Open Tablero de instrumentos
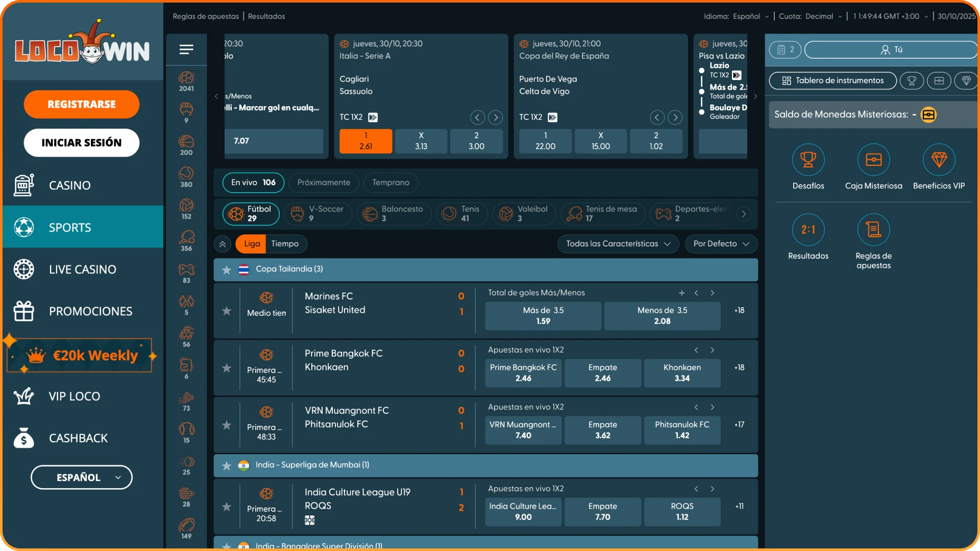 (x=832, y=81)
